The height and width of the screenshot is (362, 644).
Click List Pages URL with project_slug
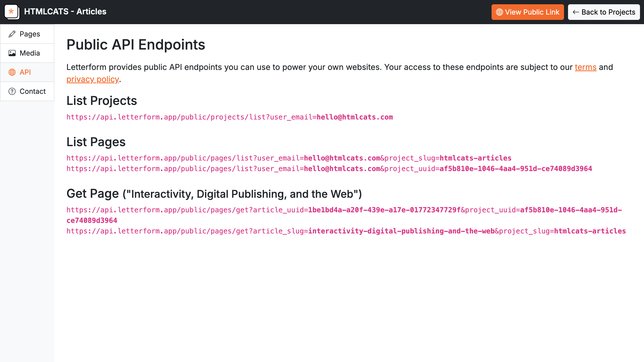tap(289, 158)
